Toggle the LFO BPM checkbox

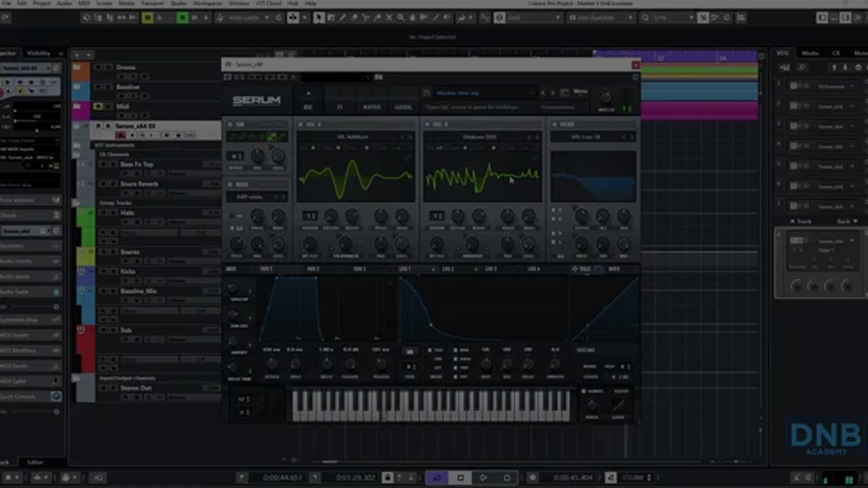pyautogui.click(x=456, y=350)
